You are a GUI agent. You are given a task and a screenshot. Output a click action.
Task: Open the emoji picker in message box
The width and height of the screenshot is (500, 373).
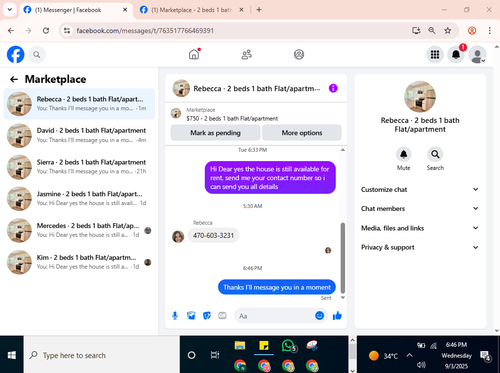click(x=319, y=315)
